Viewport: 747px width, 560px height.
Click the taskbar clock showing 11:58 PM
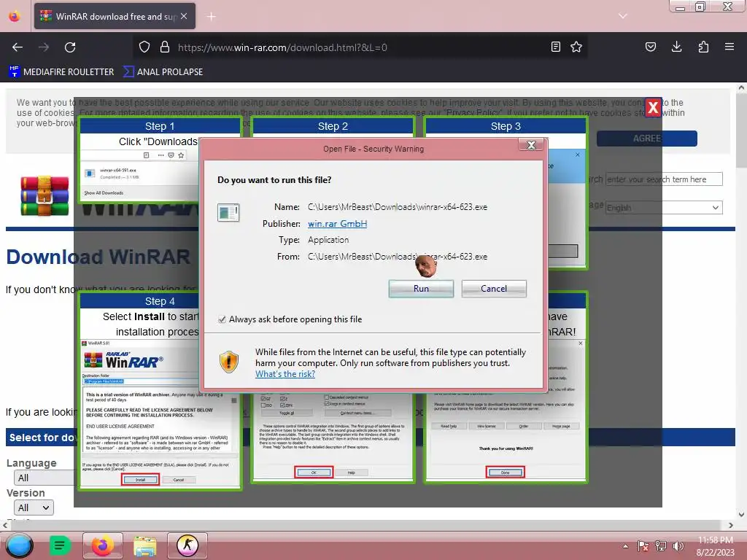[715, 546]
